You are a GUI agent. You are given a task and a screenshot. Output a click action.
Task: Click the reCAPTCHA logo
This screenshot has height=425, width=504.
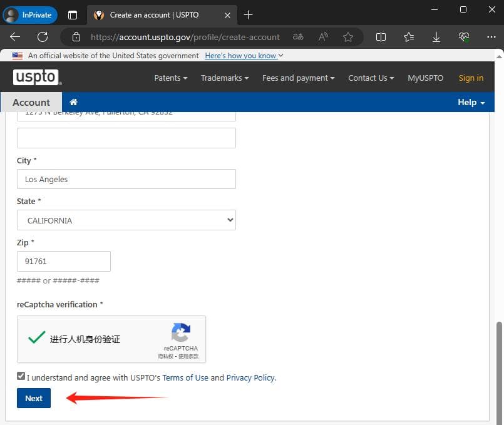[x=181, y=332]
